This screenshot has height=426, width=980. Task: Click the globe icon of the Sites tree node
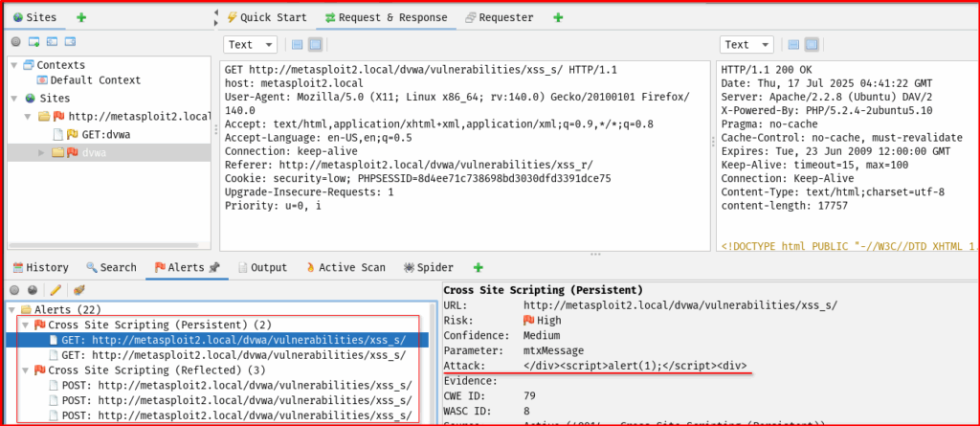pos(30,99)
